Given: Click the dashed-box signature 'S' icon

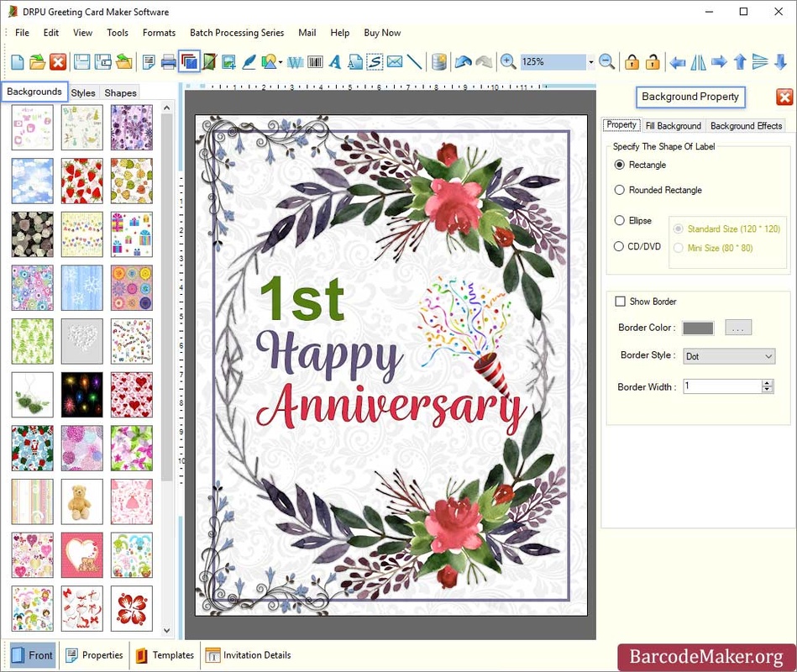Looking at the screenshot, I should coord(375,62).
